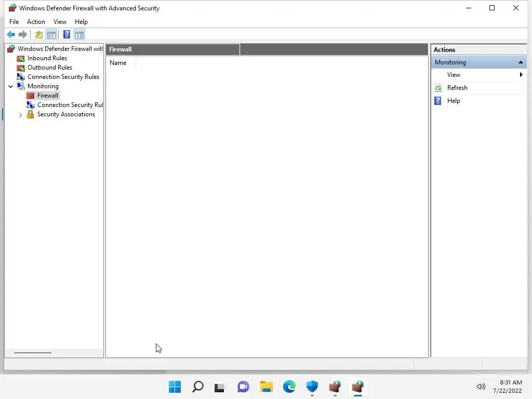Click the Monitoring node icon
This screenshot has width=532, height=399.
coord(21,86)
